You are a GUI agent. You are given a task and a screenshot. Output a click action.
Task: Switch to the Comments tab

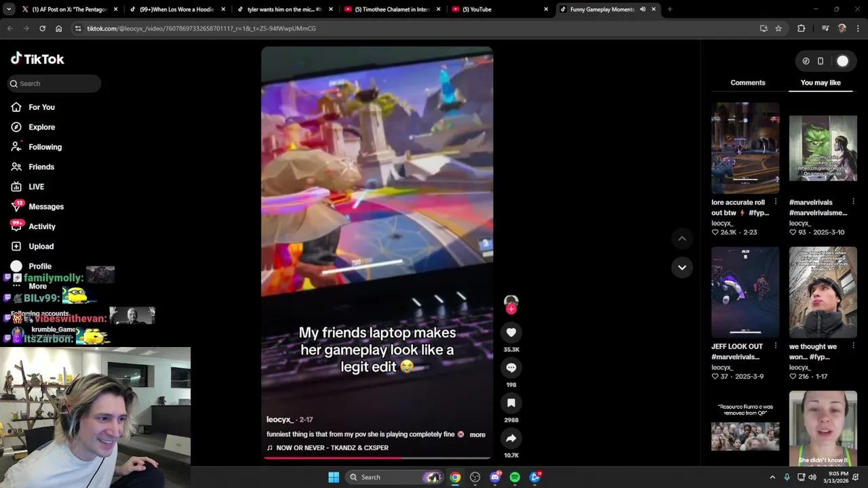click(747, 83)
